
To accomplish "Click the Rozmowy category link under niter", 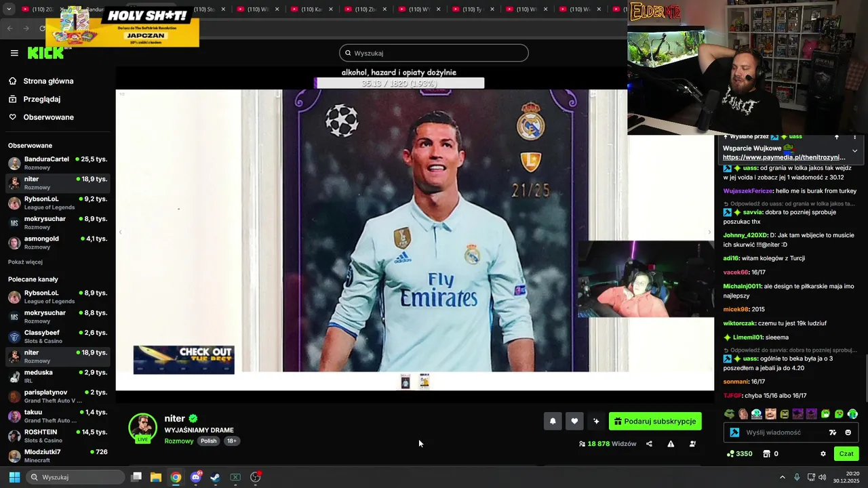I will pyautogui.click(x=179, y=441).
